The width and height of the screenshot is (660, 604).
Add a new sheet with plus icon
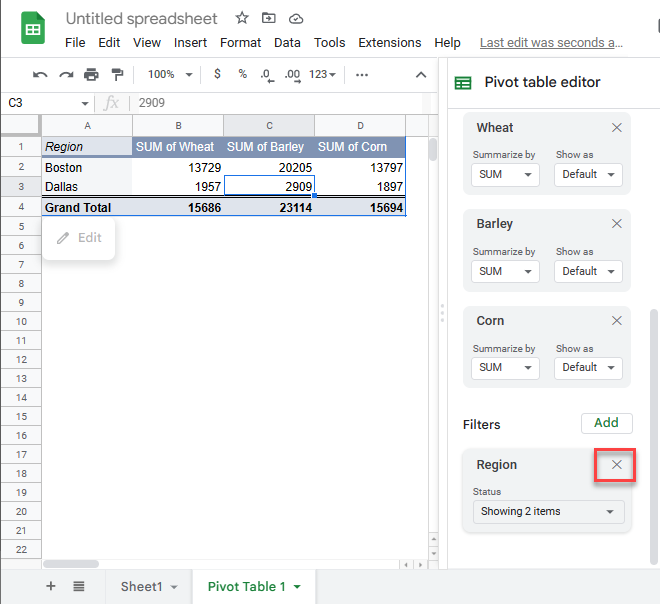pyautogui.click(x=51, y=587)
